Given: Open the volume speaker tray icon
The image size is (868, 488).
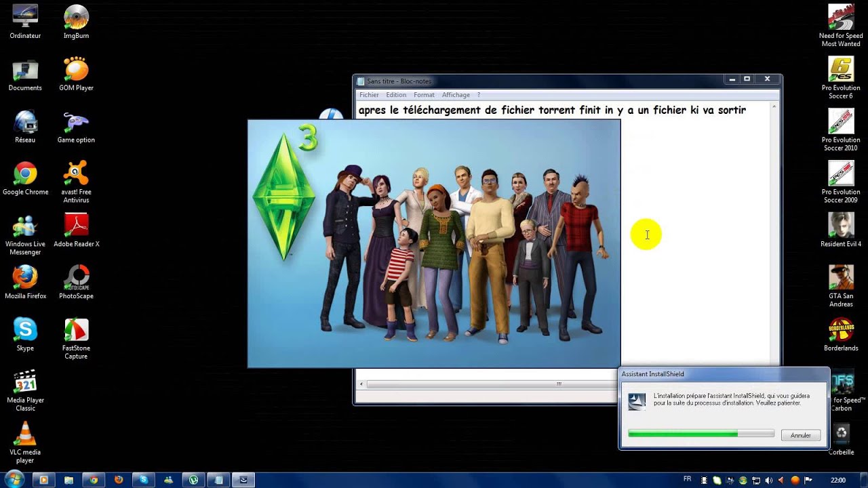Looking at the screenshot, I should tap(770, 480).
